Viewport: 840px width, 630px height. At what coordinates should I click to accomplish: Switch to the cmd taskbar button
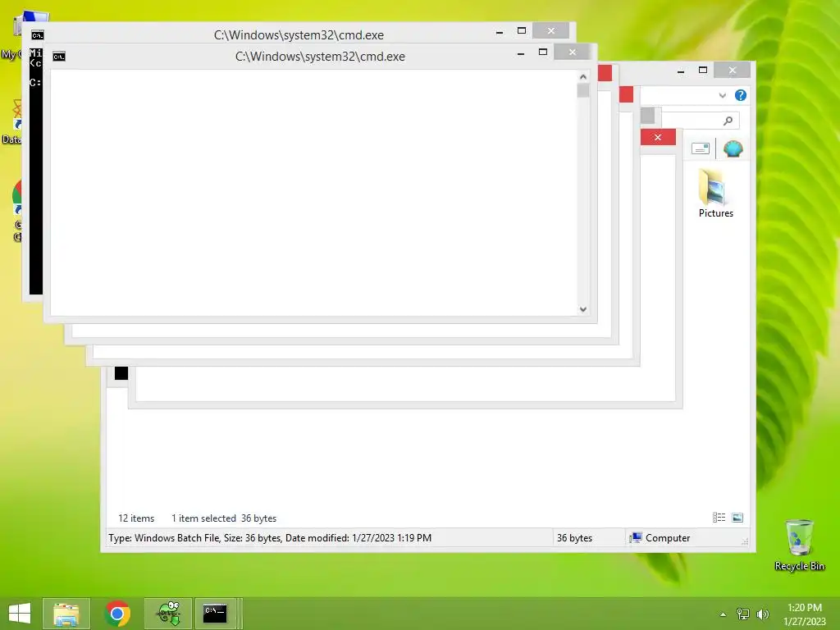216,614
